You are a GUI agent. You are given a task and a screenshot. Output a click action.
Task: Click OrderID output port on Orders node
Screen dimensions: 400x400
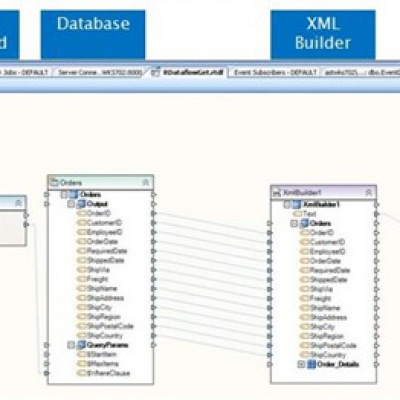(153, 213)
